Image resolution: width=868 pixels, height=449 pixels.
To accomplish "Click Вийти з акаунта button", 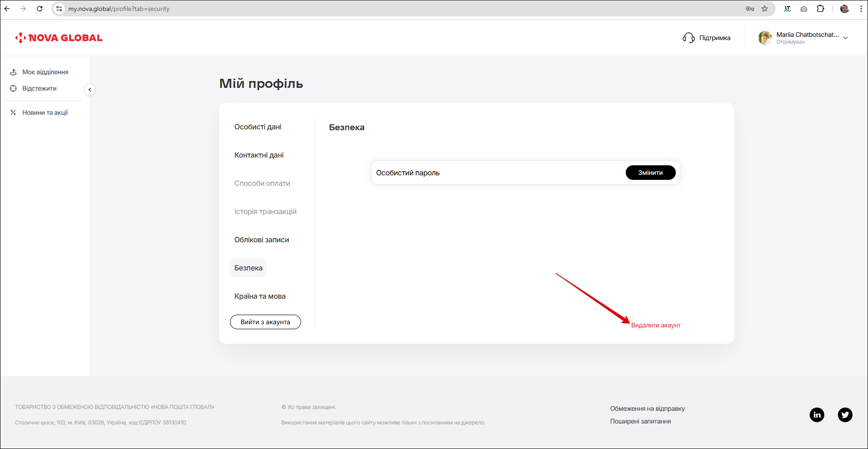I will 265,322.
